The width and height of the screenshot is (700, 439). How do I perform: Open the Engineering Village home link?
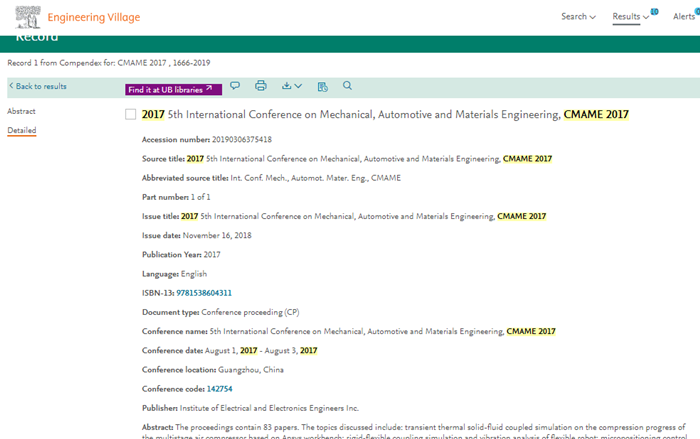click(x=94, y=17)
